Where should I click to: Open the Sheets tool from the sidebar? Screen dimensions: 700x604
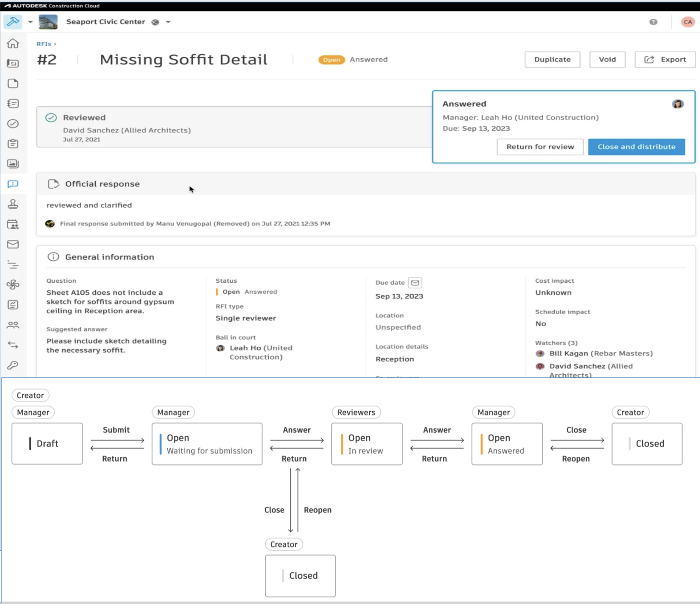point(13,63)
